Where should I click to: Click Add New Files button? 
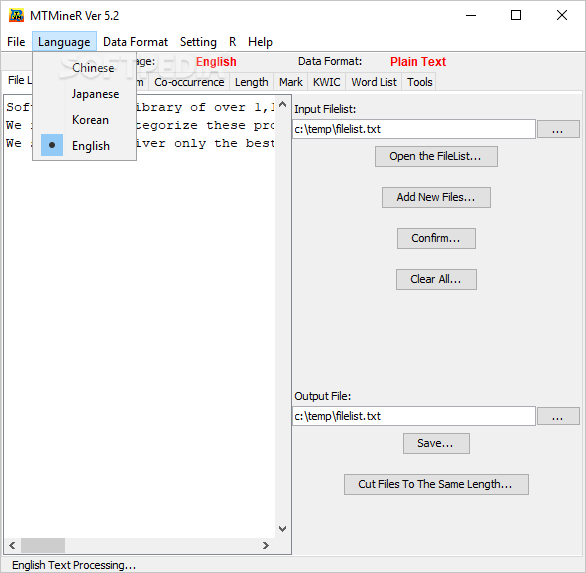[x=436, y=197]
